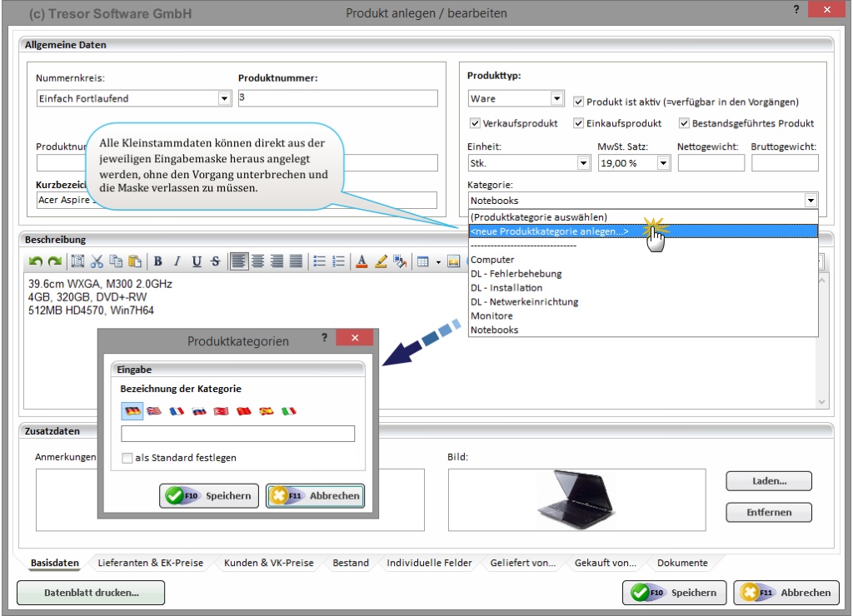This screenshot has width=853, height=616.
Task: Open the Einheit dropdown
Action: pyautogui.click(x=584, y=163)
